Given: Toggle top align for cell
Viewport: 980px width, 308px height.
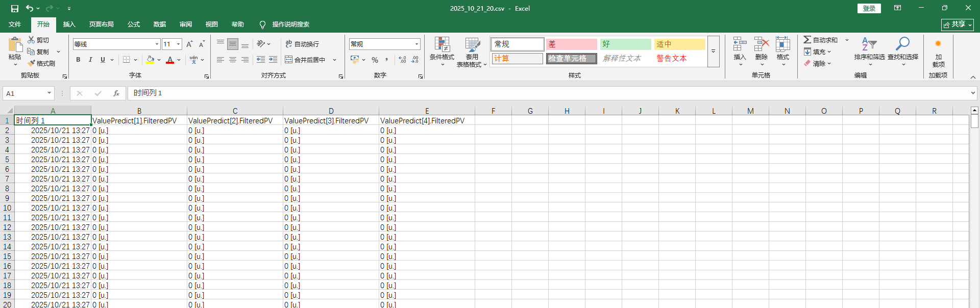Looking at the screenshot, I should pyautogui.click(x=220, y=44).
